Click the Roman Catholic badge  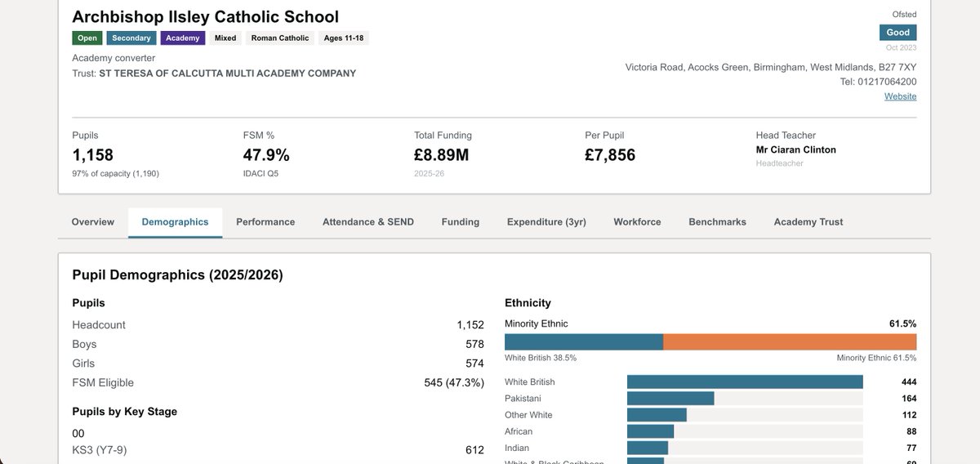click(280, 38)
